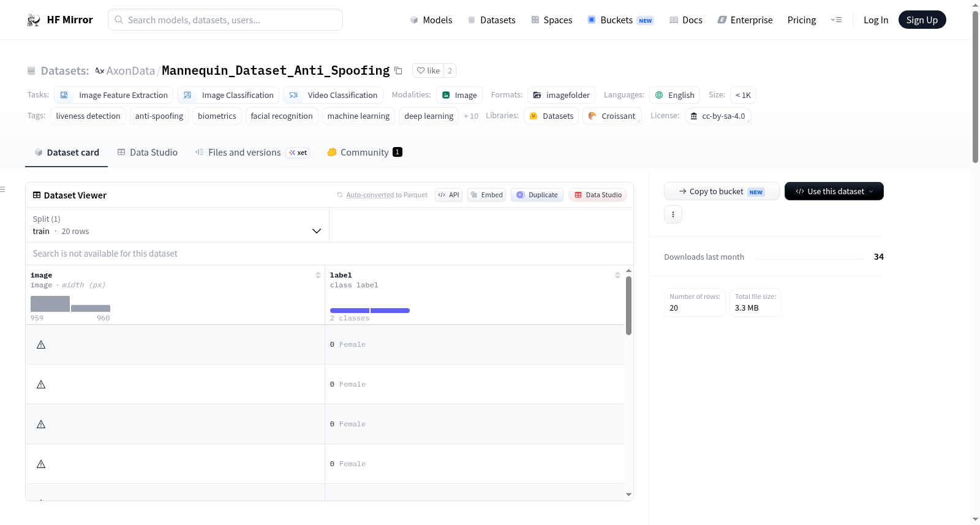The width and height of the screenshot is (980, 525).
Task: Click the label histogram first class bar
Action: coord(349,311)
